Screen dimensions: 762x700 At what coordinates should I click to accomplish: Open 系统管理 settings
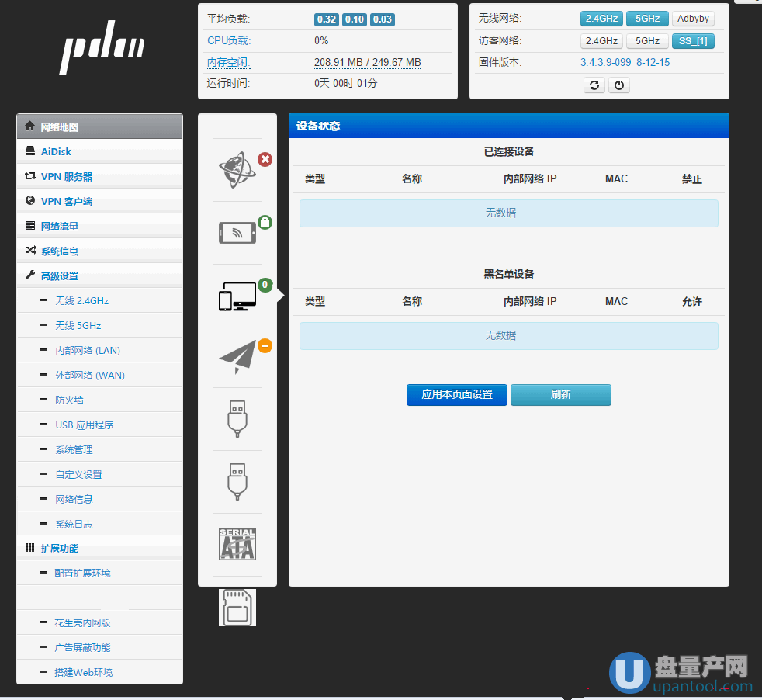coord(99,449)
